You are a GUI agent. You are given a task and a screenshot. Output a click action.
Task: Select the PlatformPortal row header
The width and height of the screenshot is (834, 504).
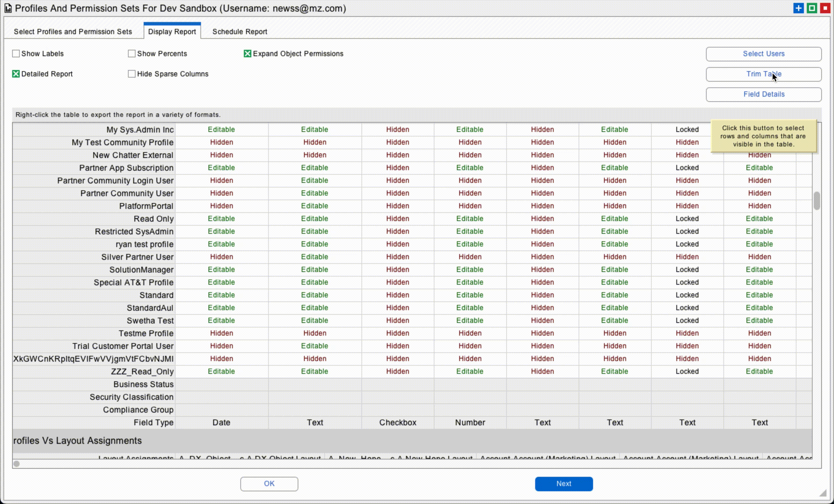[94, 206]
